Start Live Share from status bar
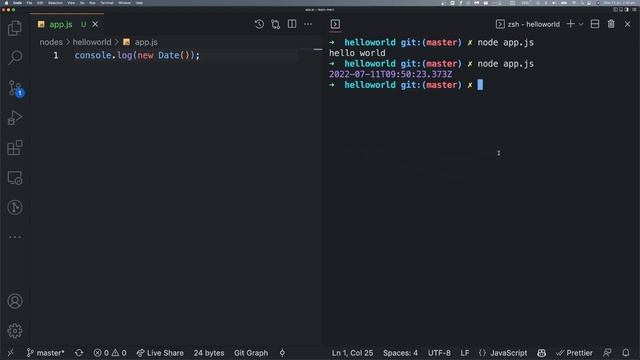Screen dimensions: 640x360 click(160, 353)
